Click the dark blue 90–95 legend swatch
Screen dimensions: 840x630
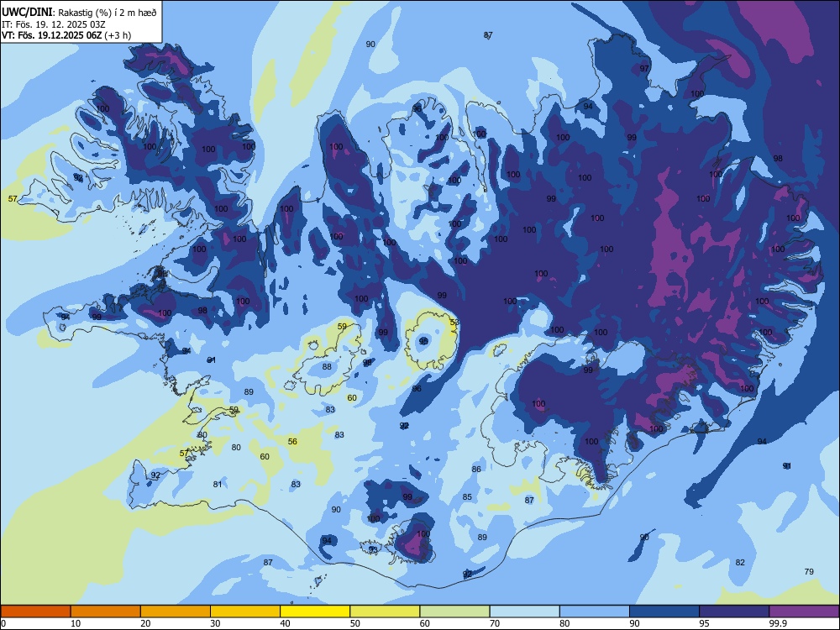pyautogui.click(x=664, y=612)
